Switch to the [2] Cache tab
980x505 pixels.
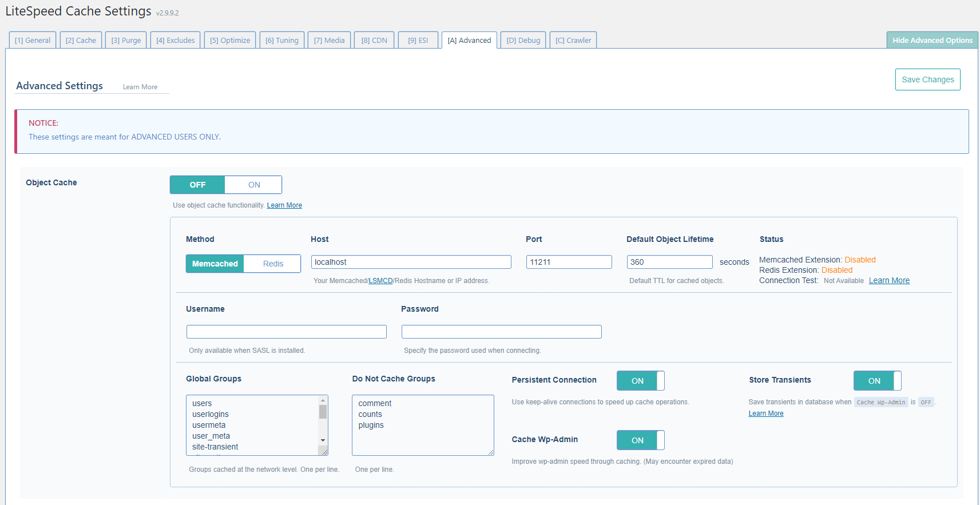(x=81, y=40)
